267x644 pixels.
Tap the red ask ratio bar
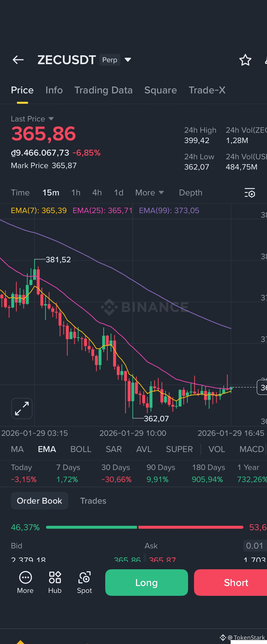coord(191,527)
